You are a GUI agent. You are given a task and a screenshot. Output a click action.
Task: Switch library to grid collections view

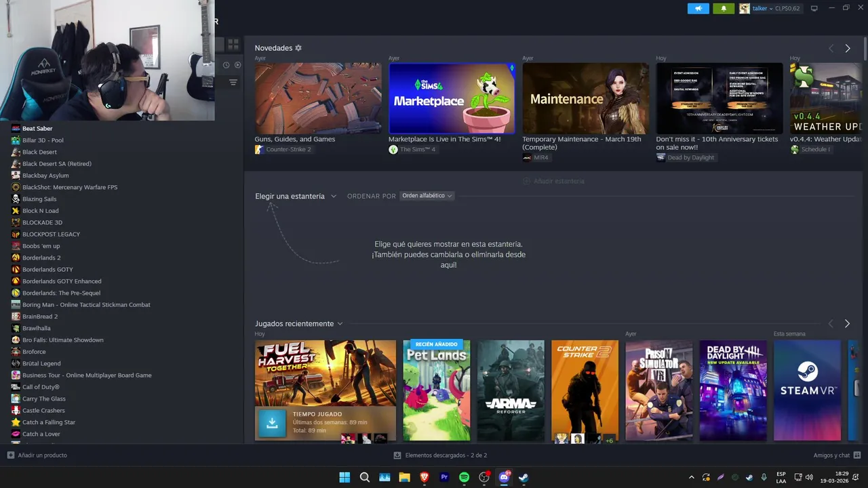(233, 44)
